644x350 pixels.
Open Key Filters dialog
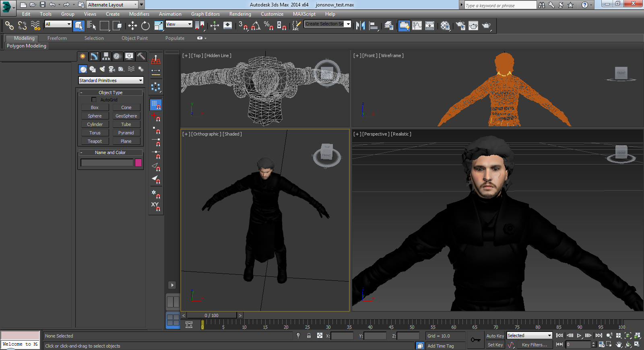tap(535, 345)
